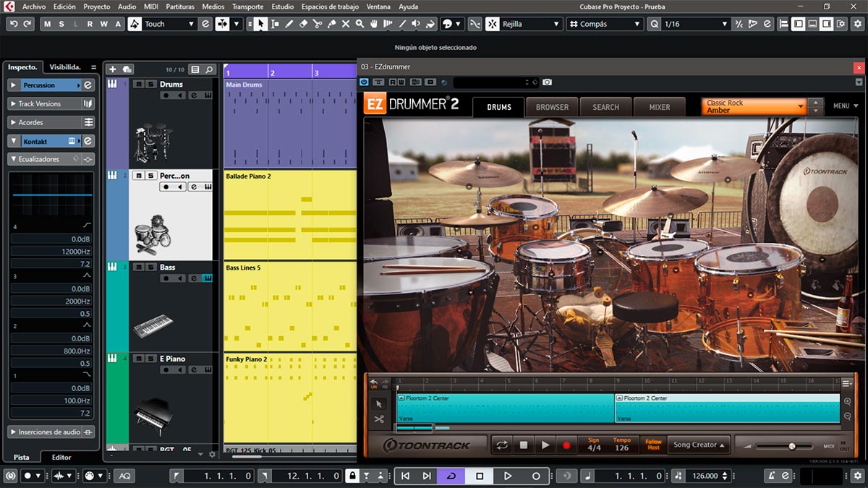Switch to EZdrummer MIXER tab
Screen dimensions: 868x488
click(659, 107)
